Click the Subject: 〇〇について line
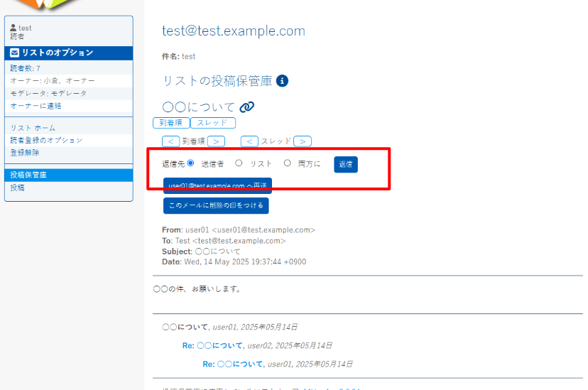 click(x=201, y=251)
